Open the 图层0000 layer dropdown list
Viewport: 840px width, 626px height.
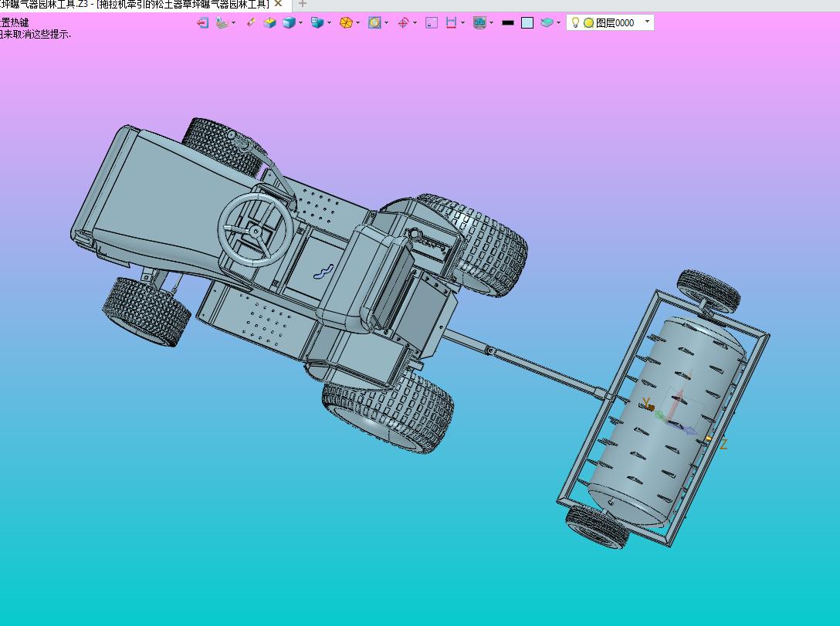(x=647, y=22)
